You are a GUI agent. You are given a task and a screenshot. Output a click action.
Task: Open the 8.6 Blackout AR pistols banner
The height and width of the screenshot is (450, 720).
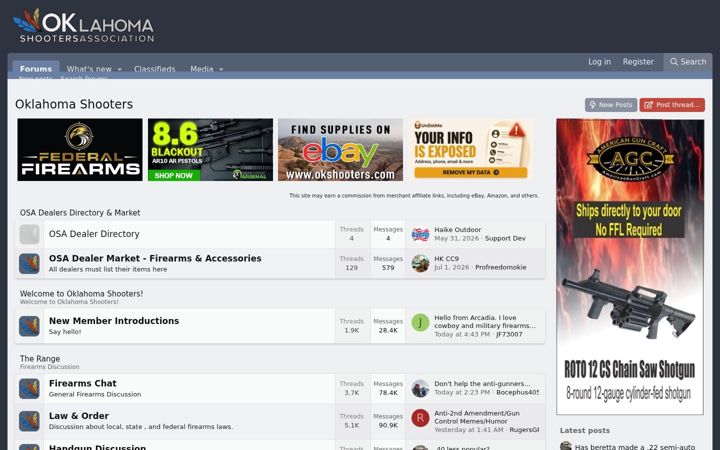(210, 150)
